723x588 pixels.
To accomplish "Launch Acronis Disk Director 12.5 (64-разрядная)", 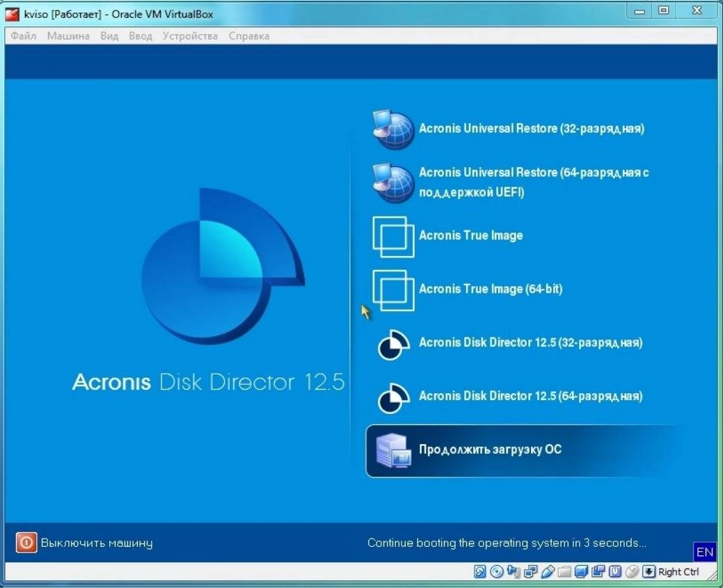I will (530, 396).
